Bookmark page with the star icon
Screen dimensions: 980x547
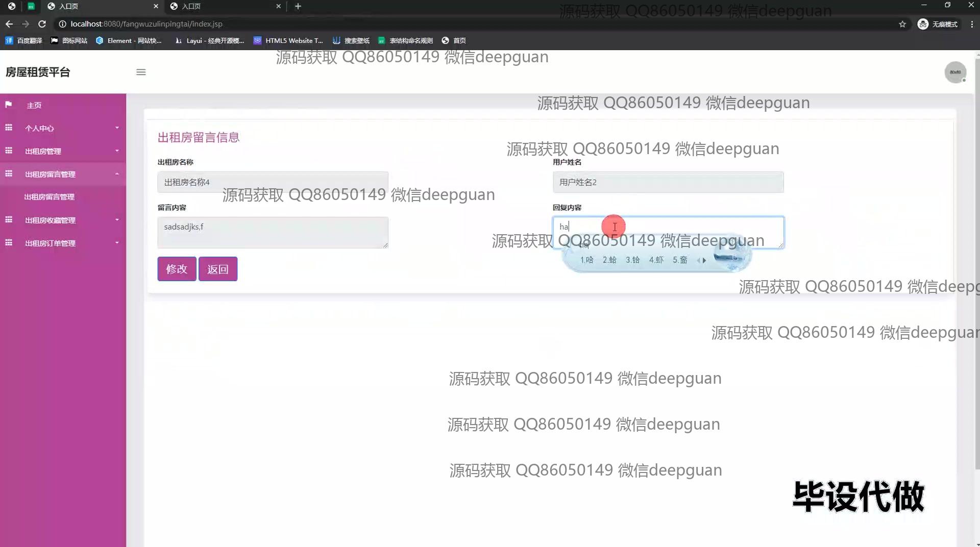(x=902, y=24)
